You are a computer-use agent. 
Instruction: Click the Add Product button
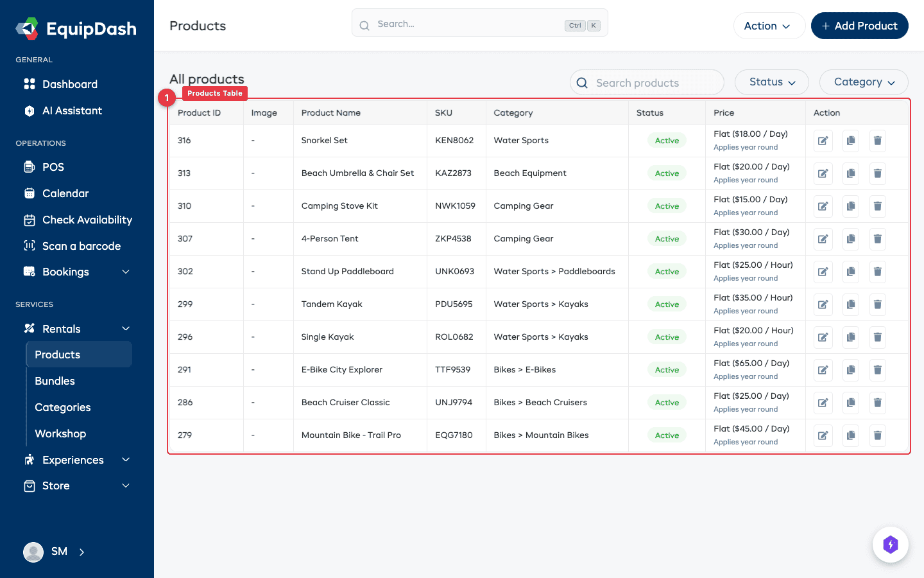(859, 26)
